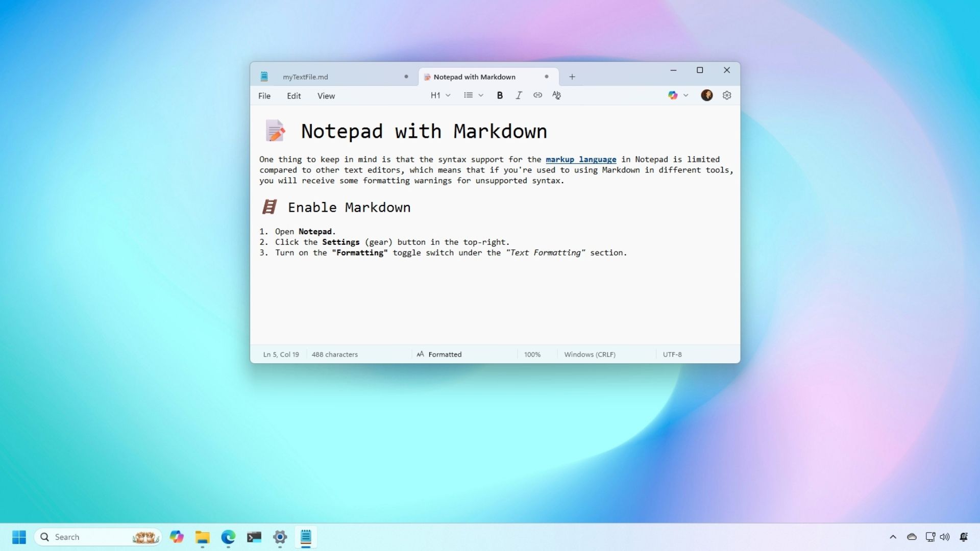Add a new tab with plus button
Image resolution: width=980 pixels, height=551 pixels.
572,77
